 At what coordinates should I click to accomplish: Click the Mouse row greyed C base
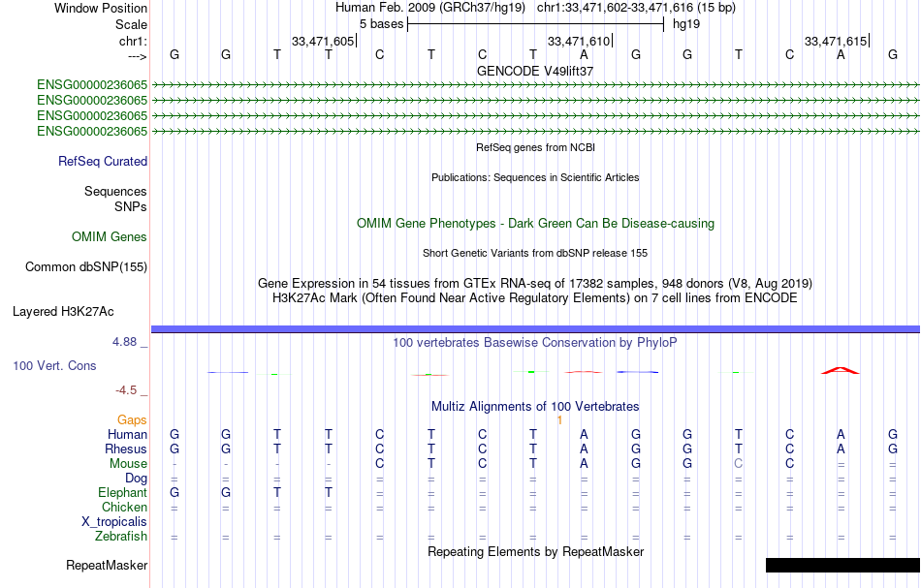739,464
